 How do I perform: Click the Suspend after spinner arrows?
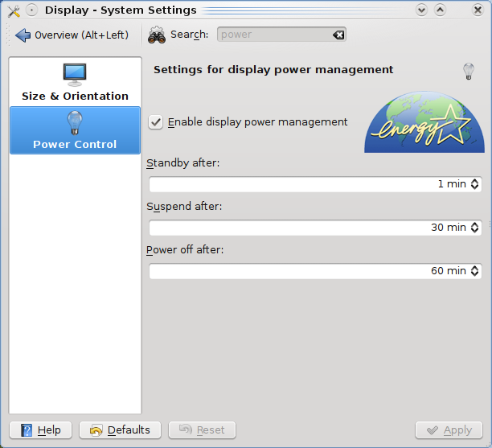coord(474,228)
